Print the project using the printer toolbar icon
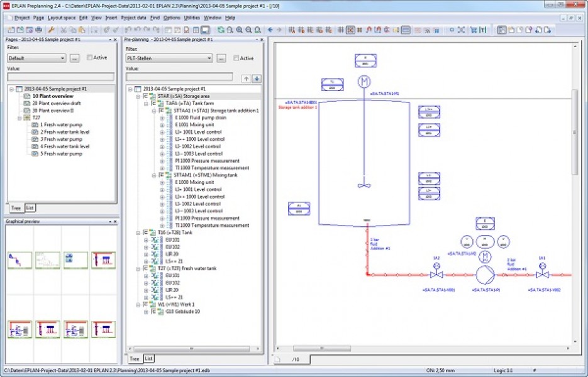Image resolution: width=588 pixels, height=377 pixels. pyautogui.click(x=38, y=30)
